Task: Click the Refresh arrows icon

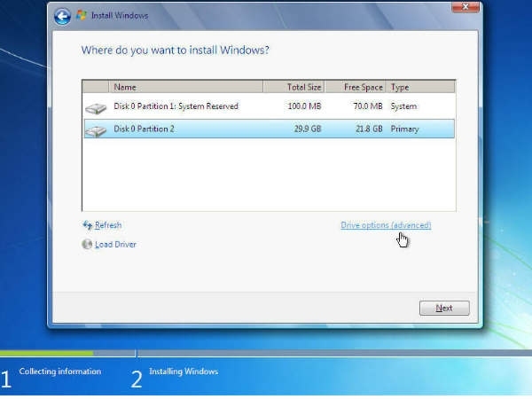Action: 88,225
